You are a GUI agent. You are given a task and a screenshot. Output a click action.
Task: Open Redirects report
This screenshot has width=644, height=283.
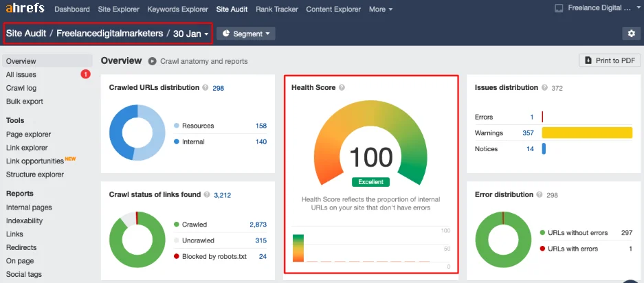[x=21, y=248]
